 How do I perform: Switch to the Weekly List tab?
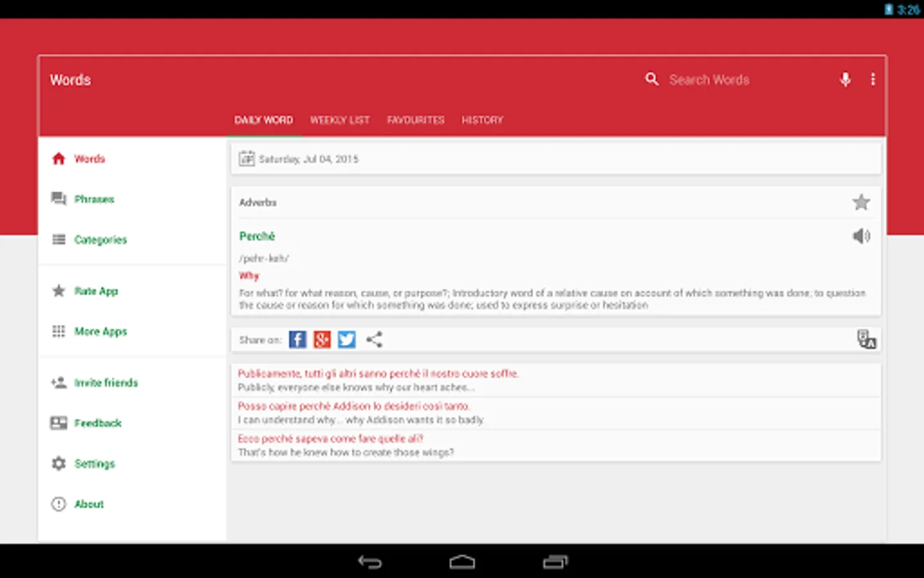[340, 120]
